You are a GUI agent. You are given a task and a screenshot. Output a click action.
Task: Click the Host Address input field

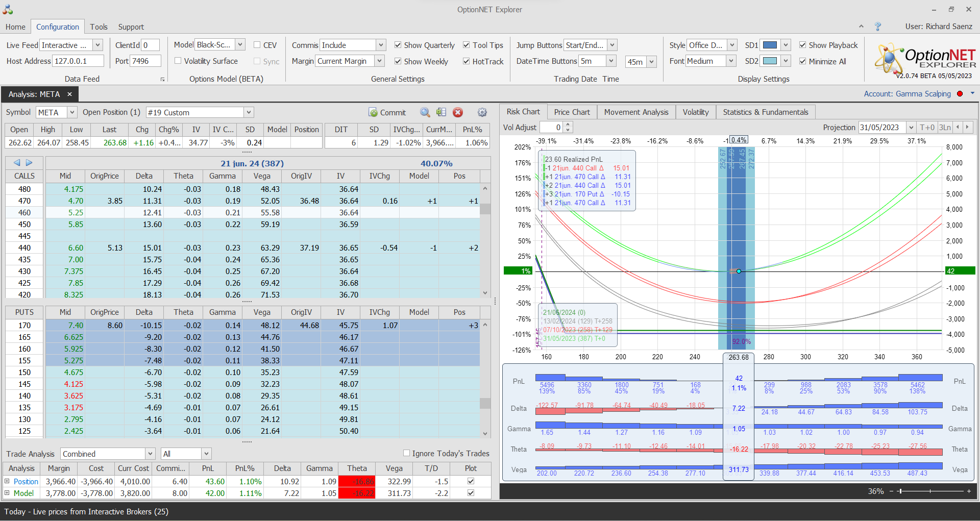click(x=78, y=61)
